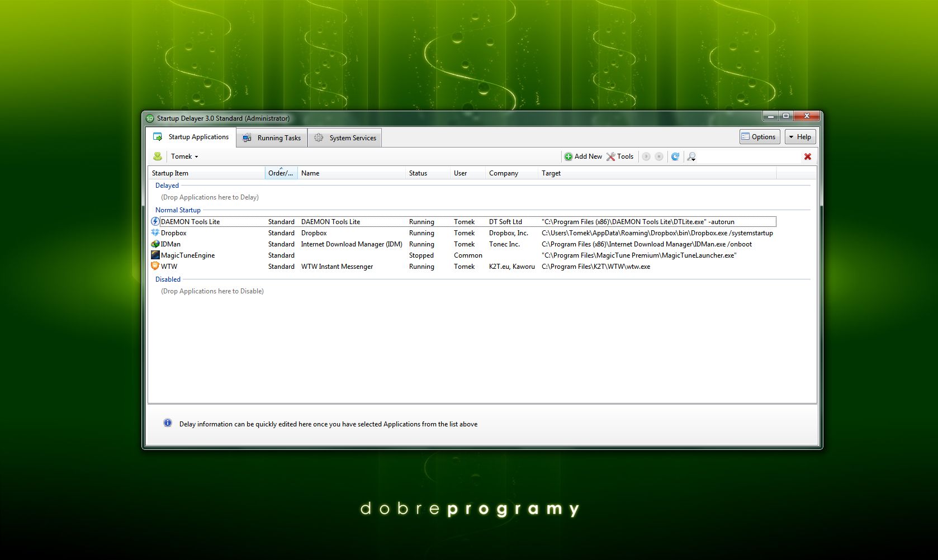Click the green user icon
The image size is (938, 560).
pyautogui.click(x=158, y=156)
